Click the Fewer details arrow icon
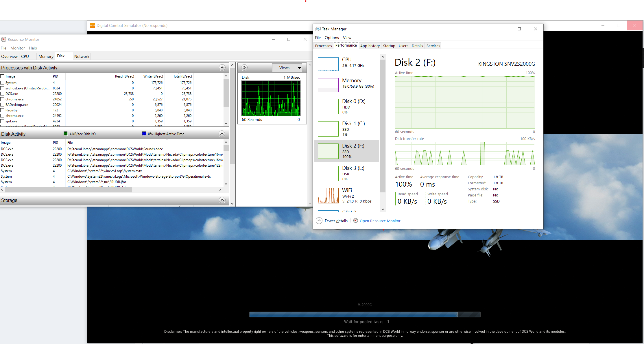Viewport: 644px width, 344px height. pos(319,221)
